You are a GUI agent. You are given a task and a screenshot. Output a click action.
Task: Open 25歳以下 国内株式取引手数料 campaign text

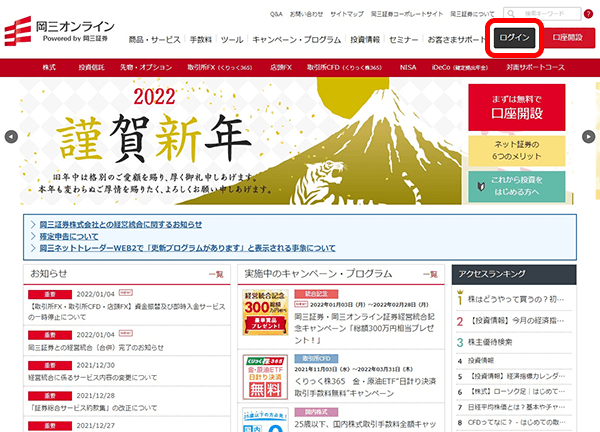(x=365, y=424)
